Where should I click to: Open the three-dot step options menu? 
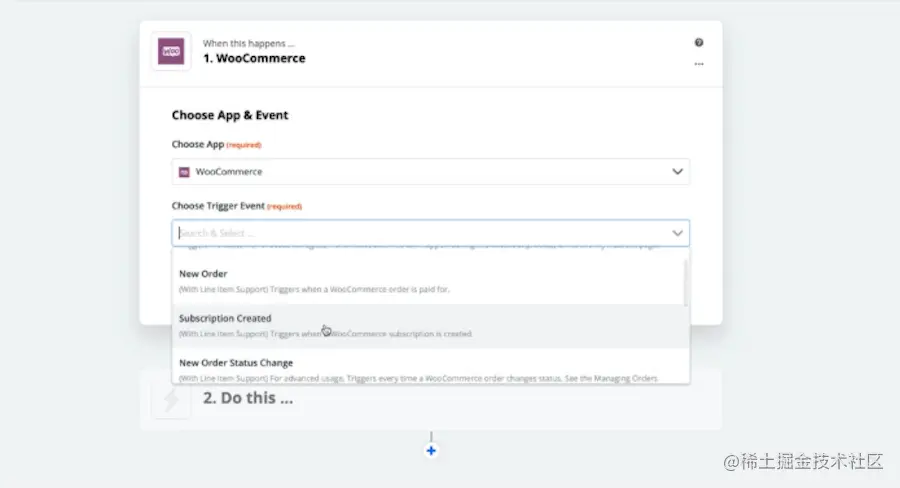pyautogui.click(x=699, y=64)
